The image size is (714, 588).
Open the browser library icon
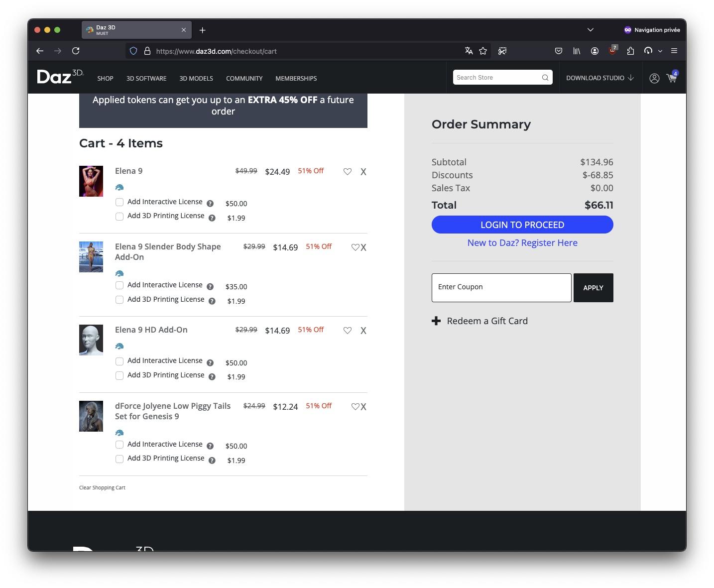click(577, 51)
